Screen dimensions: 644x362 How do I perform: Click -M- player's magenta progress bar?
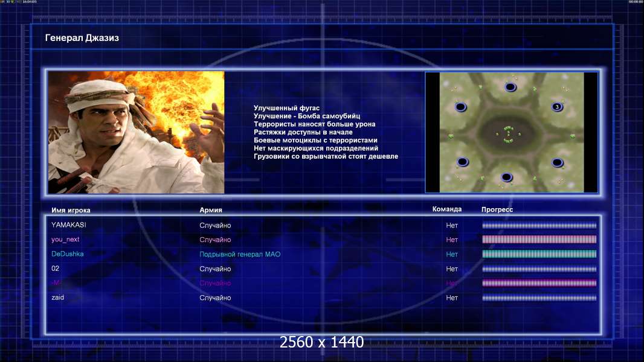tap(539, 283)
